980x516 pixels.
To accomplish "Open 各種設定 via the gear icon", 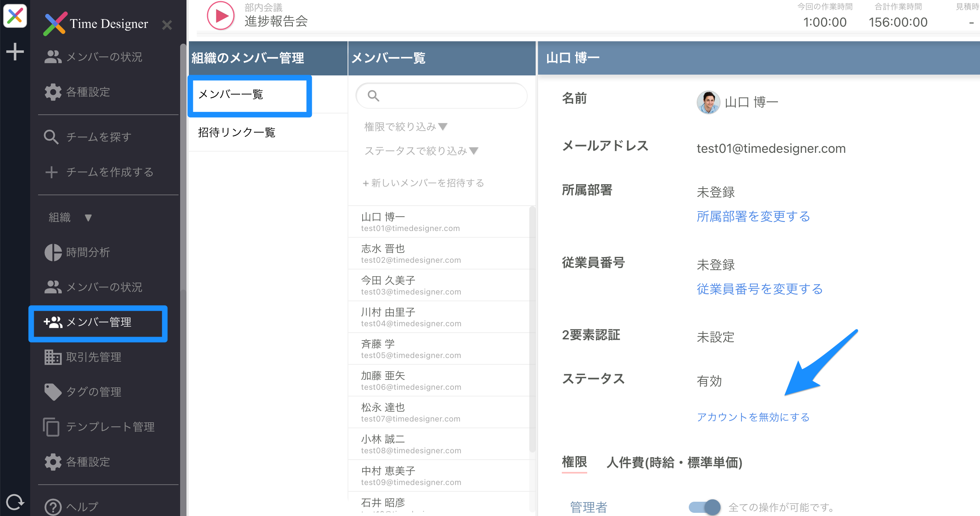I will [53, 92].
